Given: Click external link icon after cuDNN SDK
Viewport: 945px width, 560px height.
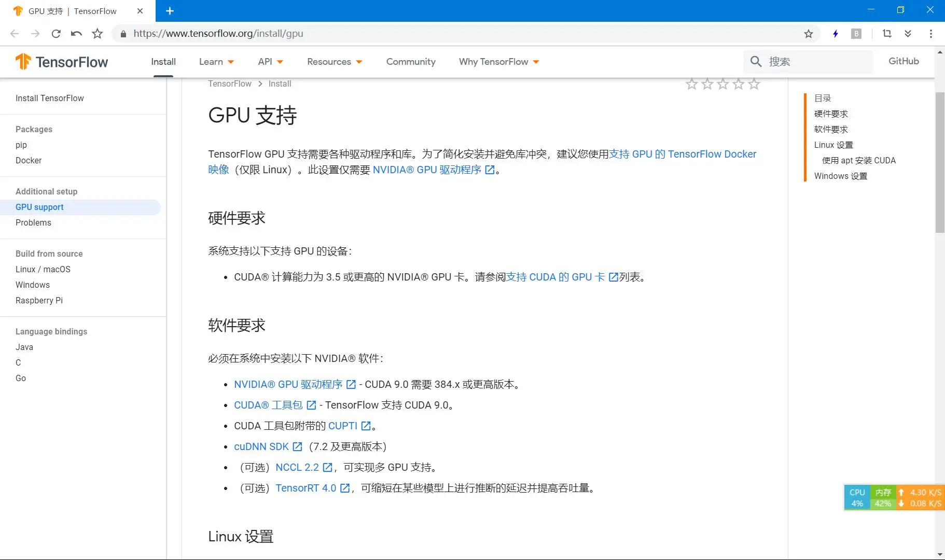Looking at the screenshot, I should [x=297, y=447].
